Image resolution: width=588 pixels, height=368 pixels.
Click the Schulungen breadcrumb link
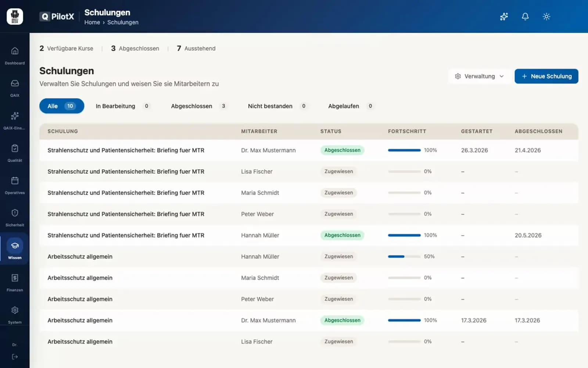pyautogui.click(x=123, y=22)
